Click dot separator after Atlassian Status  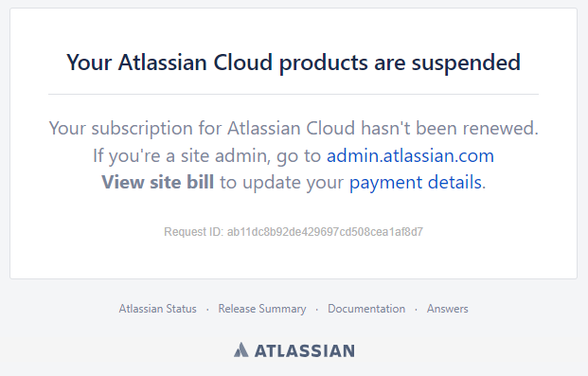(x=207, y=310)
